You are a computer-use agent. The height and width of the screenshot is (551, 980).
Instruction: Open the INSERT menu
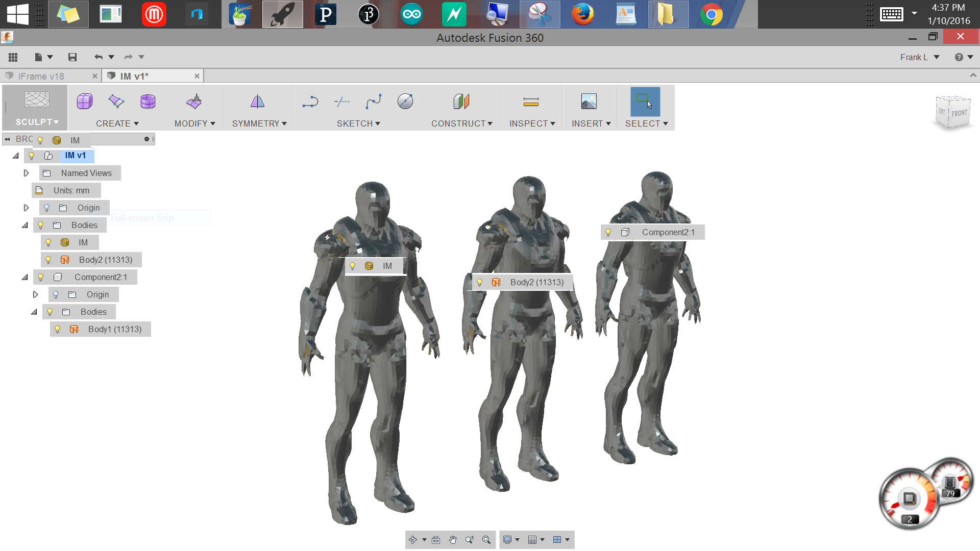591,123
